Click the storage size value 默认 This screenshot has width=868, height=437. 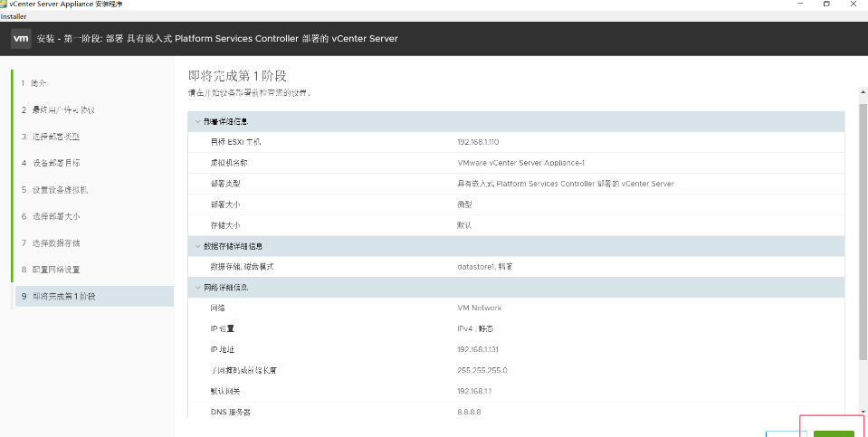coord(464,225)
